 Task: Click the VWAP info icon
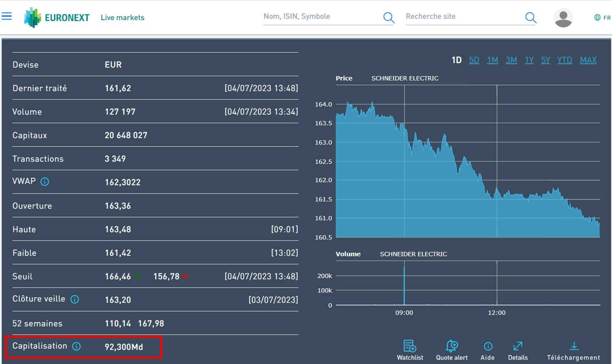(45, 182)
